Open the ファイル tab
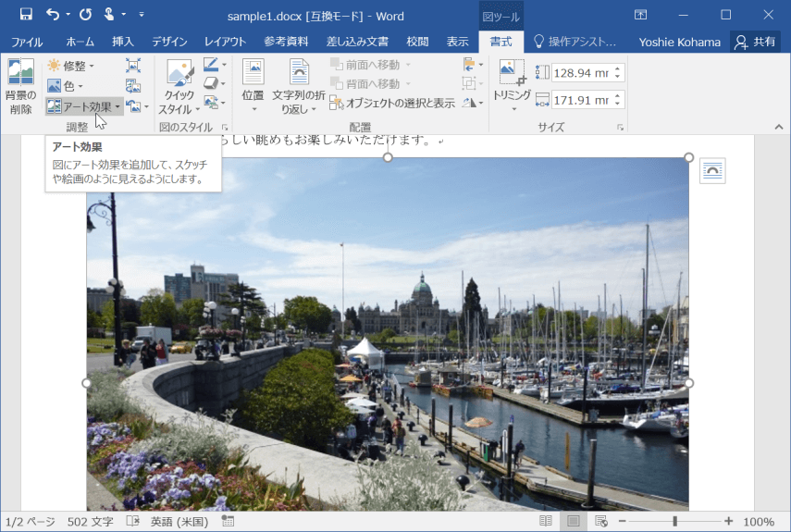This screenshot has height=532, width=791. point(27,42)
